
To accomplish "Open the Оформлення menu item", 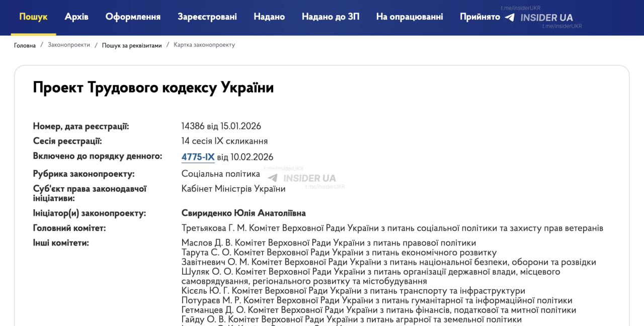I will click(x=133, y=16).
